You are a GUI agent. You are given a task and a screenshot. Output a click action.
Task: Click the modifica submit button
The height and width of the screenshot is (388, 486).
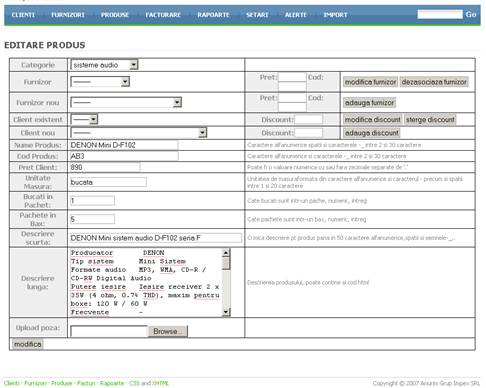tap(27, 344)
